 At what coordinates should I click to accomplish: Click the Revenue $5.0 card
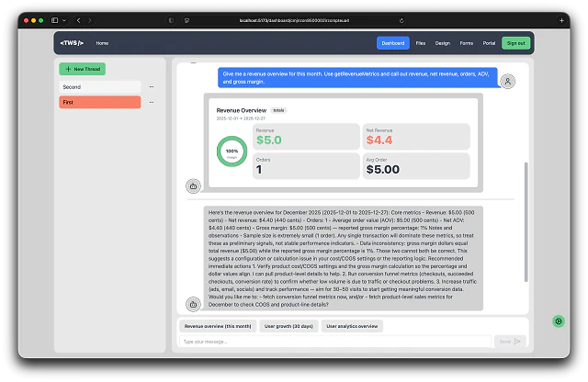pyautogui.click(x=306, y=137)
